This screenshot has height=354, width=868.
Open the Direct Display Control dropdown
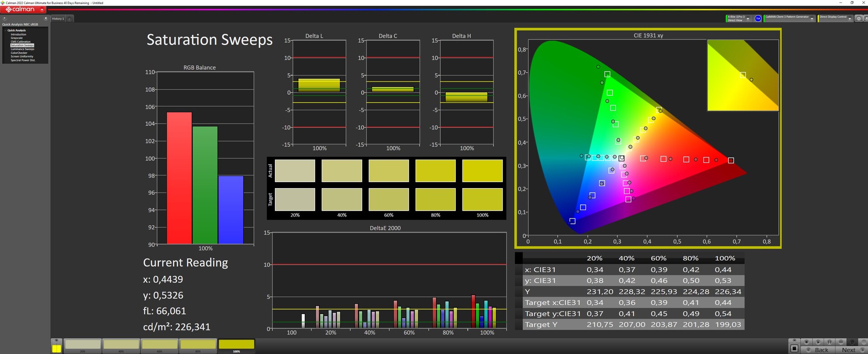tap(850, 19)
